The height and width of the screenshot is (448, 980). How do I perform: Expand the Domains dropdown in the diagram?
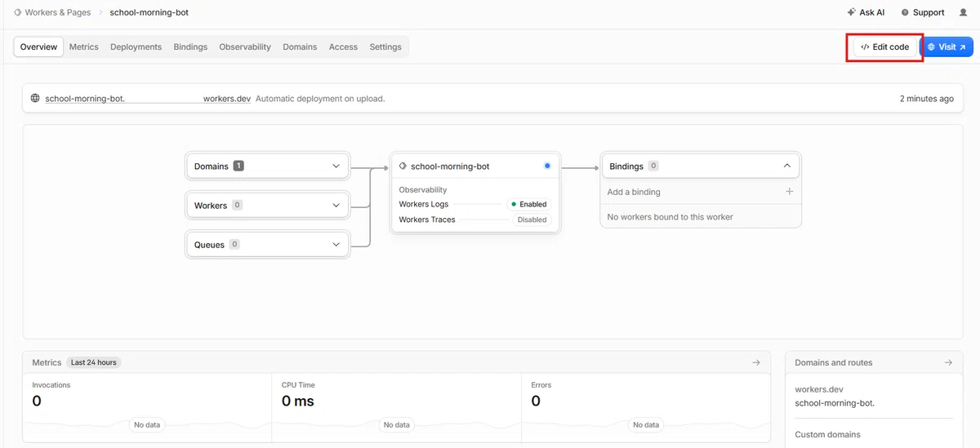[x=268, y=166]
